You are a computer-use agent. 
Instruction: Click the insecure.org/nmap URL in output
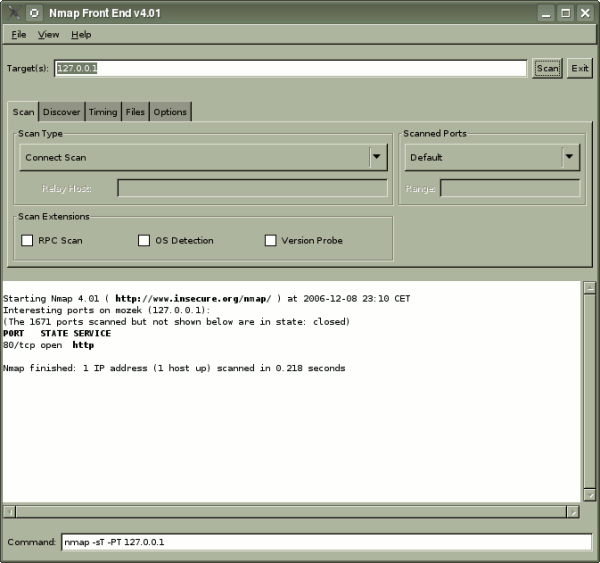coord(193,299)
